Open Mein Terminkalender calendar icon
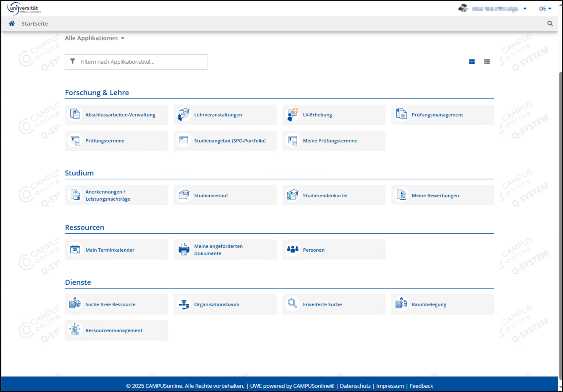The height and width of the screenshot is (392, 563). pos(75,250)
